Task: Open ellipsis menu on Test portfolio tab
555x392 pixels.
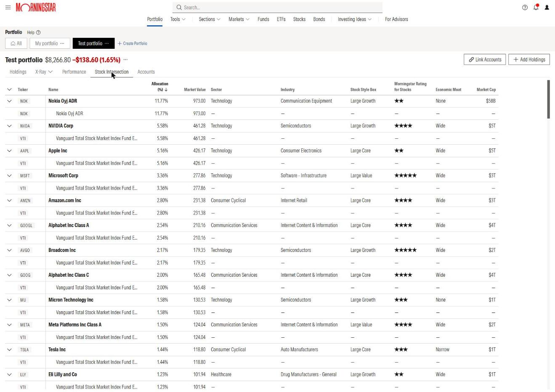Action: 107,43
